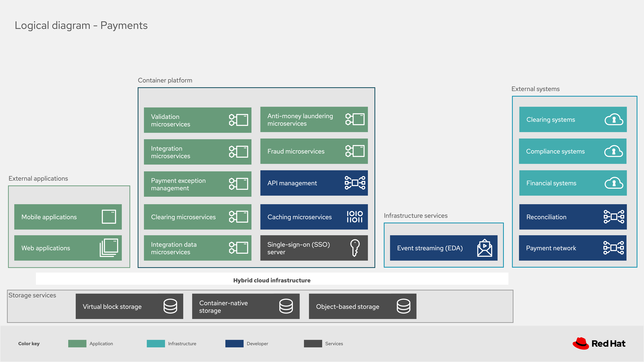Image resolution: width=644 pixels, height=362 pixels.
Task: Click the database icon on Object-based storage
Action: click(x=403, y=306)
